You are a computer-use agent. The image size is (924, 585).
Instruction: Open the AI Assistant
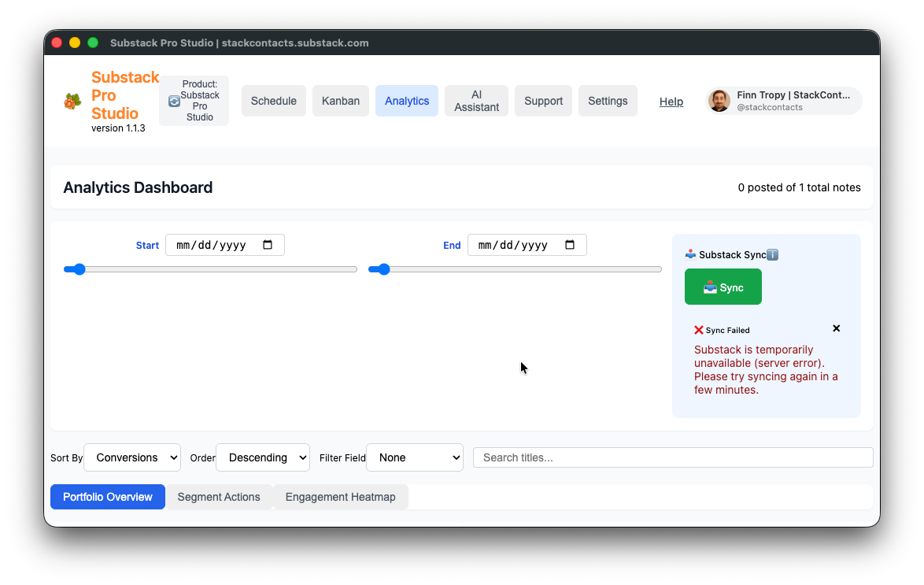click(x=476, y=101)
